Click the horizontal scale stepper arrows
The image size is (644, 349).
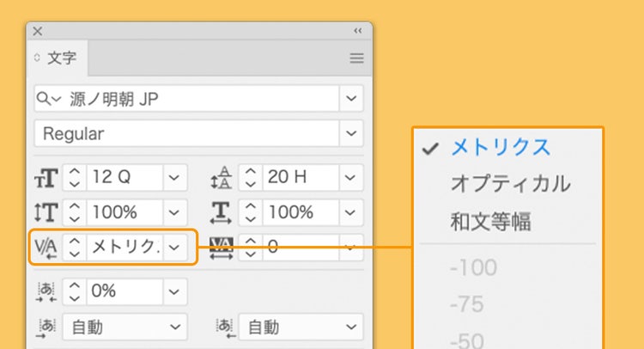[250, 212]
